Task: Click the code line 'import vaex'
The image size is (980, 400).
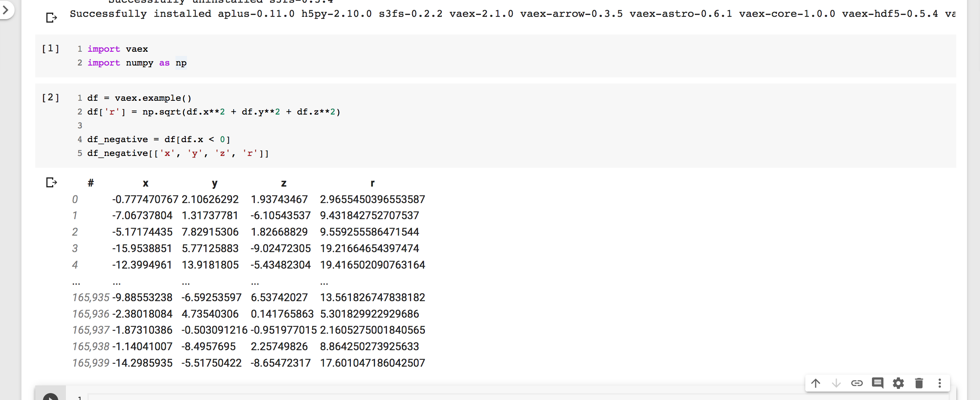Action: point(118,49)
